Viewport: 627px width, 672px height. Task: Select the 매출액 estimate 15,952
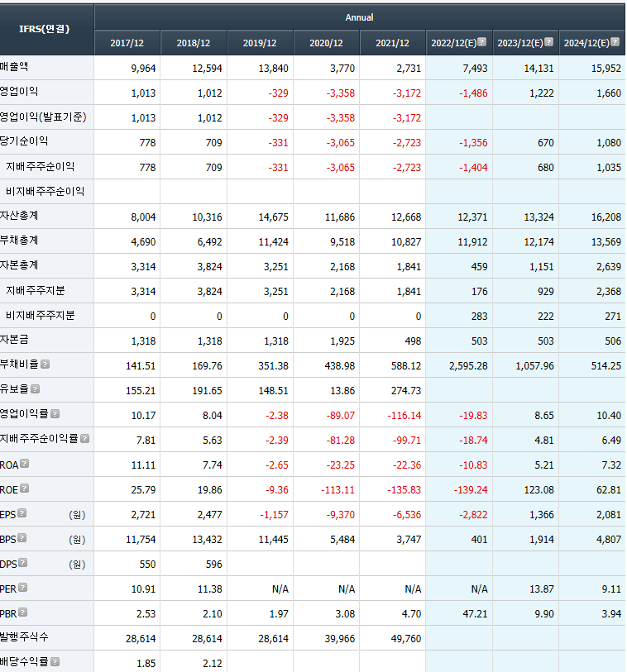(x=606, y=69)
